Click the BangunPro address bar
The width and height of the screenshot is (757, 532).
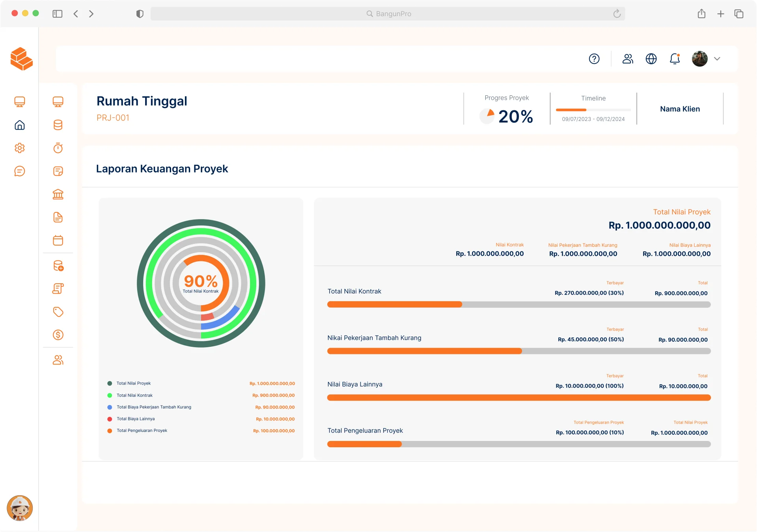tap(388, 14)
